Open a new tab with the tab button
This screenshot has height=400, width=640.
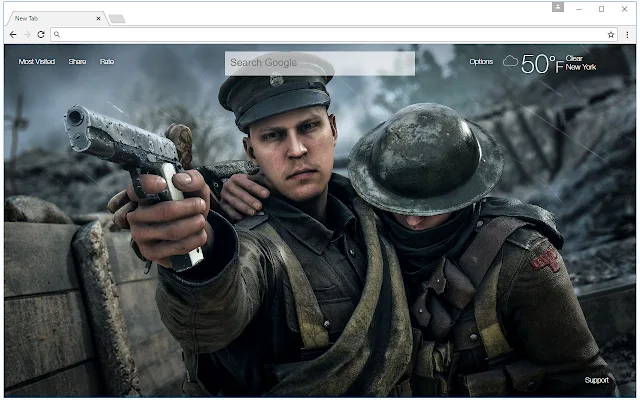pos(117,19)
